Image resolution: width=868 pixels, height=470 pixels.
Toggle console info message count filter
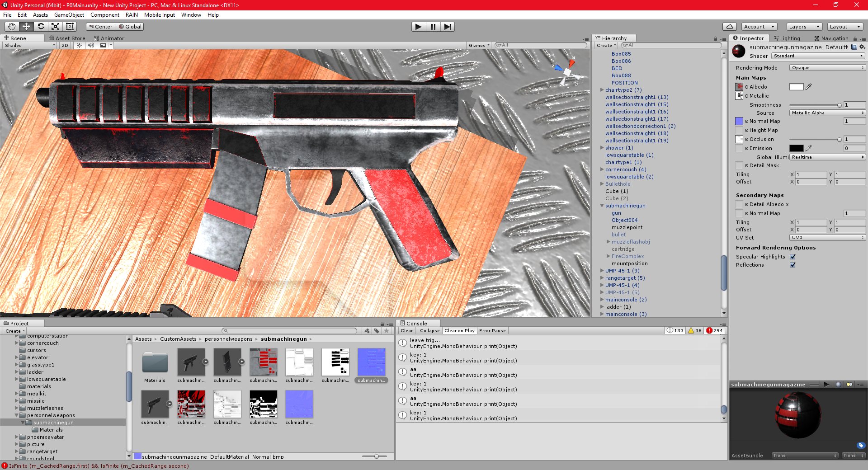[x=675, y=330]
